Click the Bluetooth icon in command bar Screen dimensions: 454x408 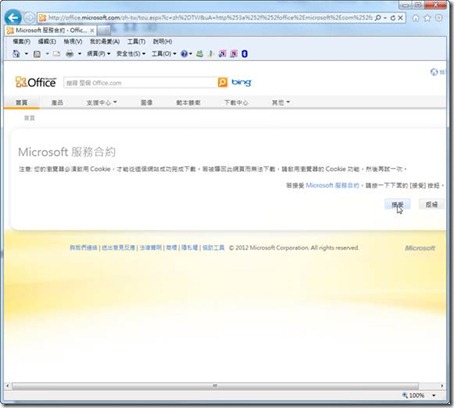[x=244, y=54]
